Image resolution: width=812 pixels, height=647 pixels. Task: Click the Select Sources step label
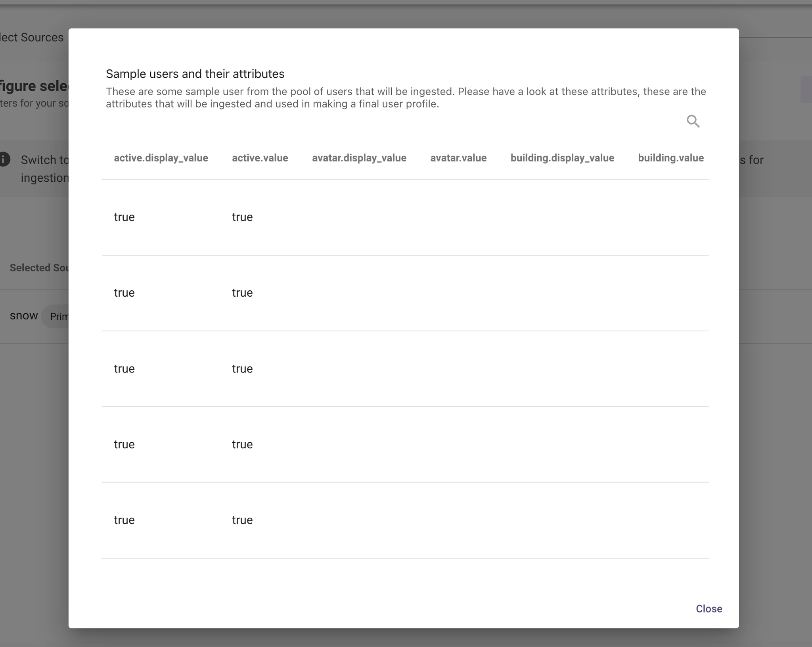tap(32, 37)
